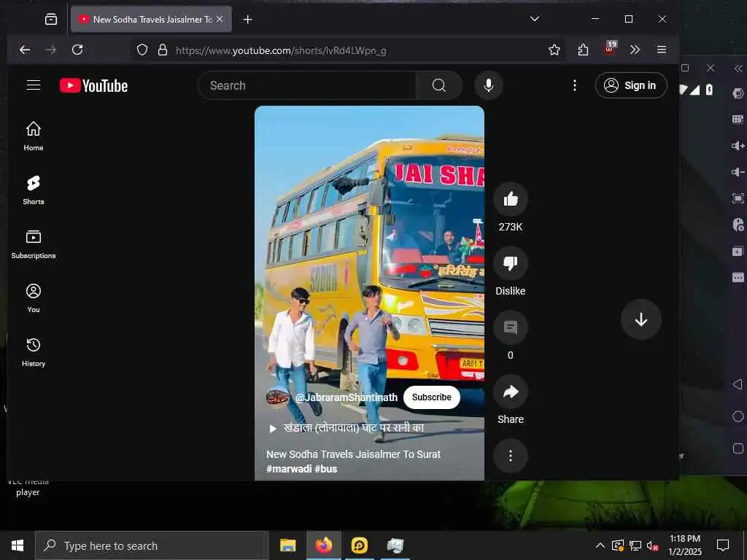List all tabs dropdown arrow
The height and width of the screenshot is (560, 747).
click(x=535, y=19)
